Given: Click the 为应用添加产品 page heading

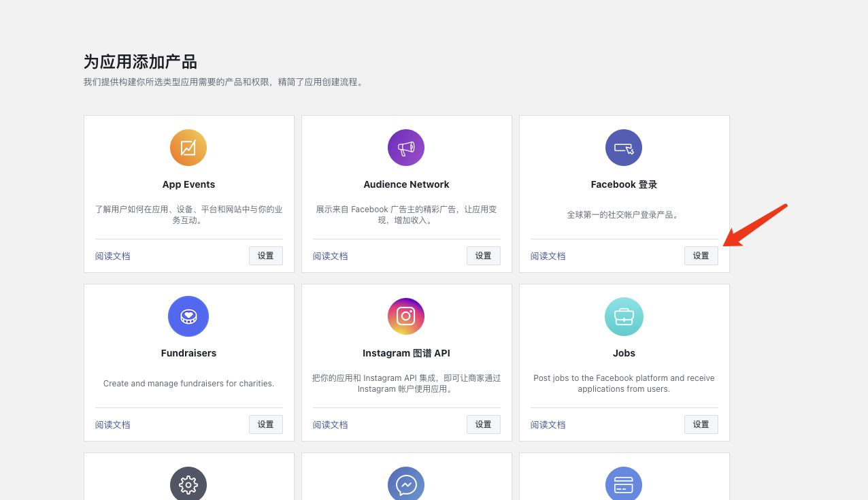Looking at the screenshot, I should pyautogui.click(x=140, y=62).
